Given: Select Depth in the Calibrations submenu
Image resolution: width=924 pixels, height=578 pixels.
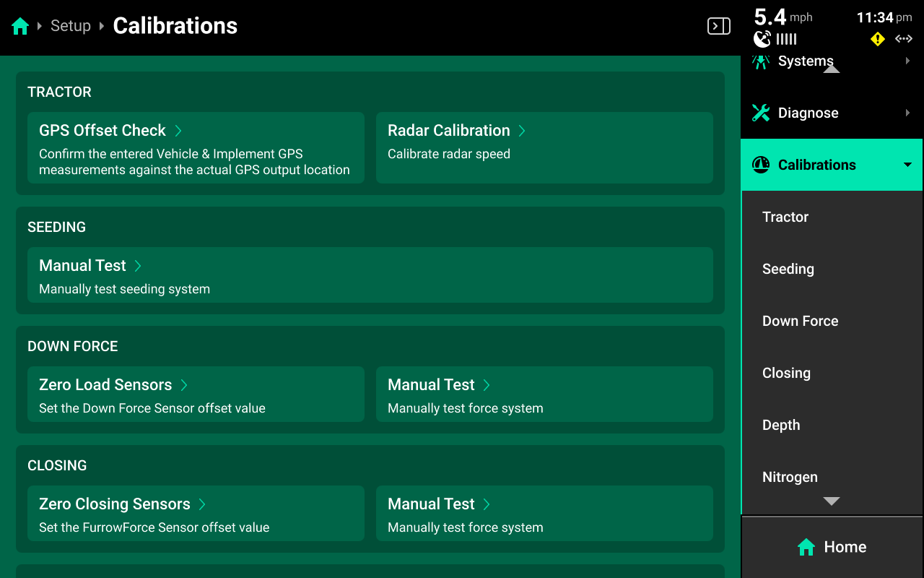Looking at the screenshot, I should [832, 425].
